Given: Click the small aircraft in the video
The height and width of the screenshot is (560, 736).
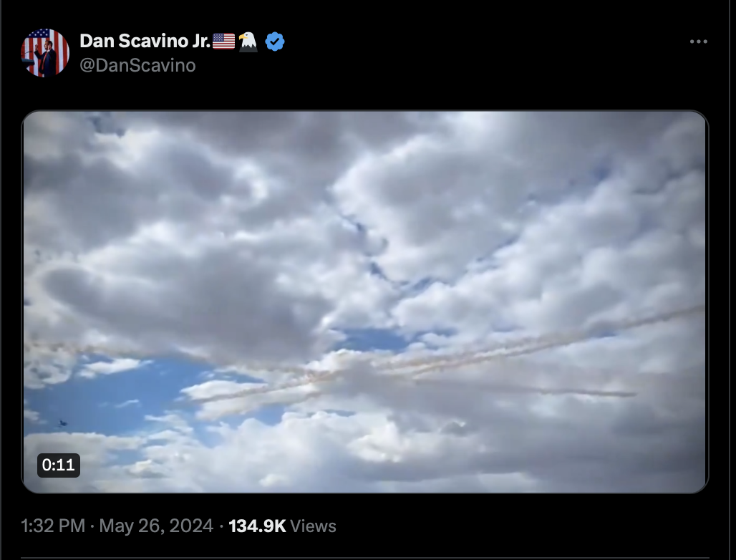Looking at the screenshot, I should (x=62, y=423).
